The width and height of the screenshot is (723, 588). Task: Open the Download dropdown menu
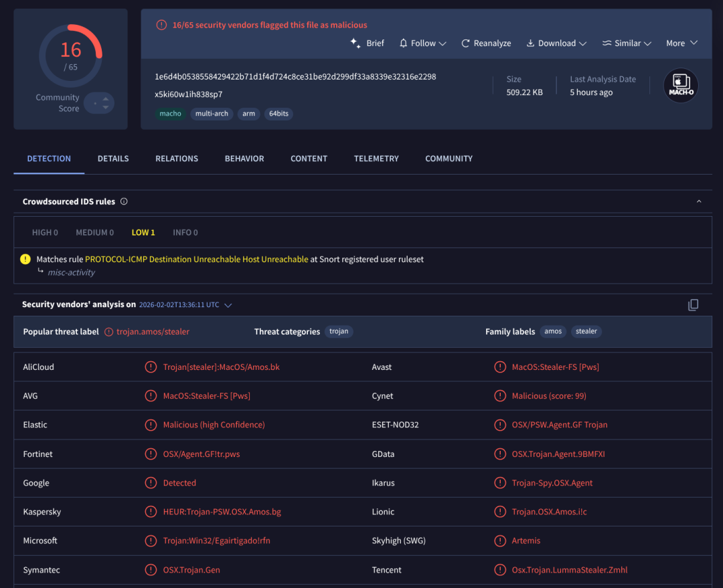556,43
